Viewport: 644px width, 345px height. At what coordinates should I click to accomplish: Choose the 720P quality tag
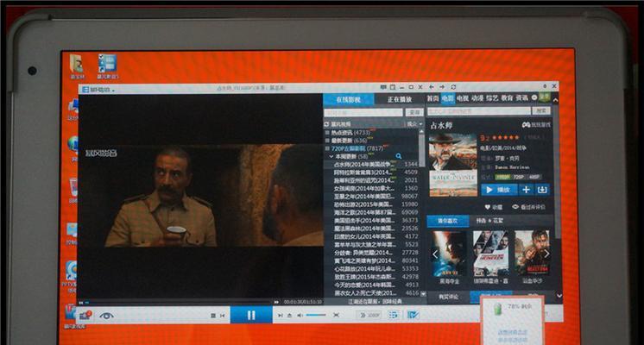click(519, 177)
